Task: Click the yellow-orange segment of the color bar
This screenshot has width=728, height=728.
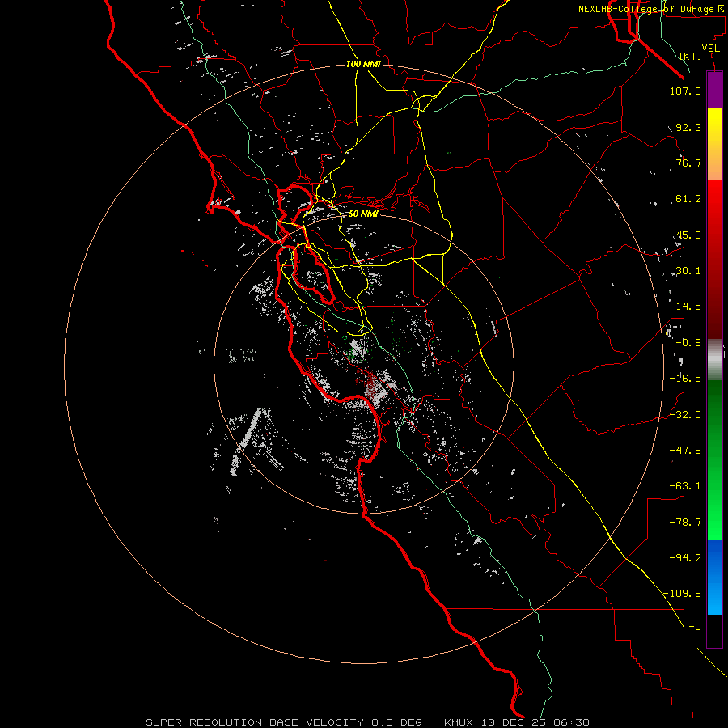Action: 714,144
